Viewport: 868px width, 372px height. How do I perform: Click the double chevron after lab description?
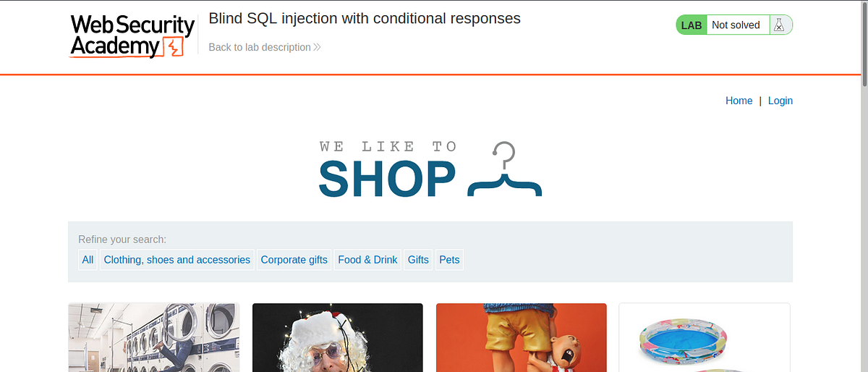point(317,47)
